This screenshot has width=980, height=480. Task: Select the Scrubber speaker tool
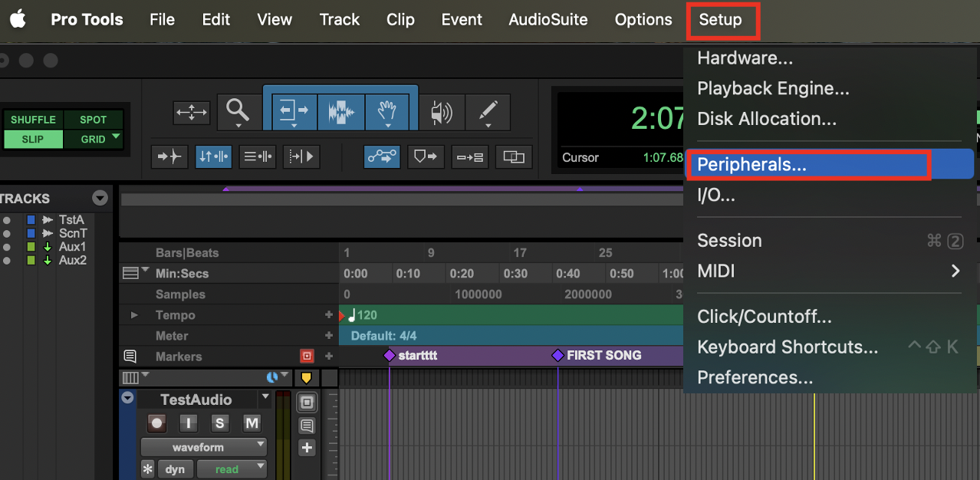click(442, 112)
